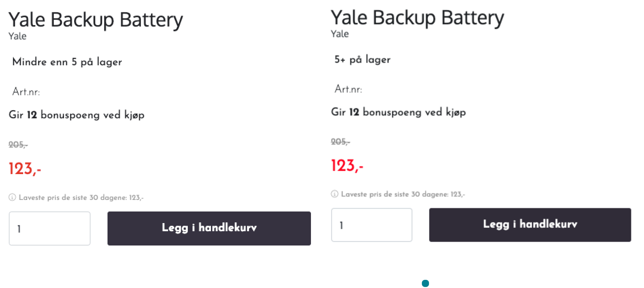Click the right struck-through 205,- price

pos(340,141)
